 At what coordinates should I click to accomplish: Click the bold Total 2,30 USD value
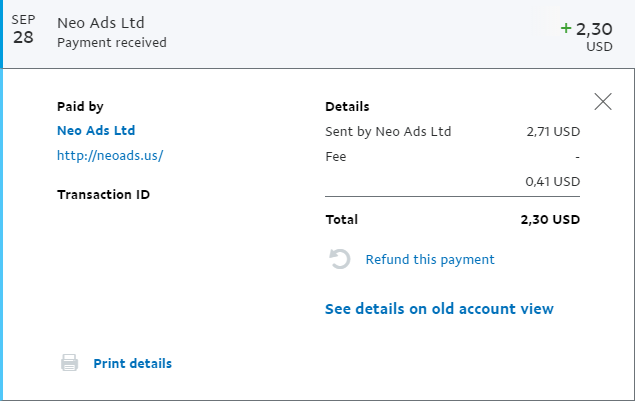pos(550,219)
